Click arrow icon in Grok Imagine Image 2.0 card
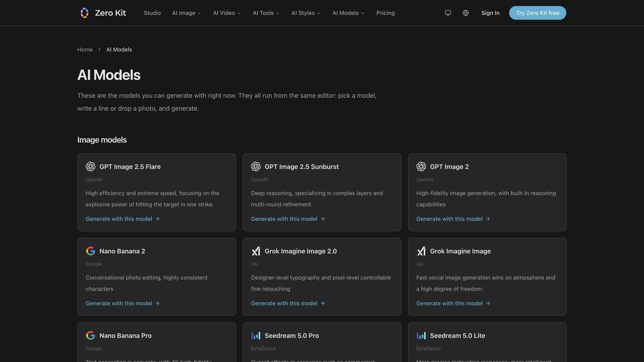 [x=322, y=303]
